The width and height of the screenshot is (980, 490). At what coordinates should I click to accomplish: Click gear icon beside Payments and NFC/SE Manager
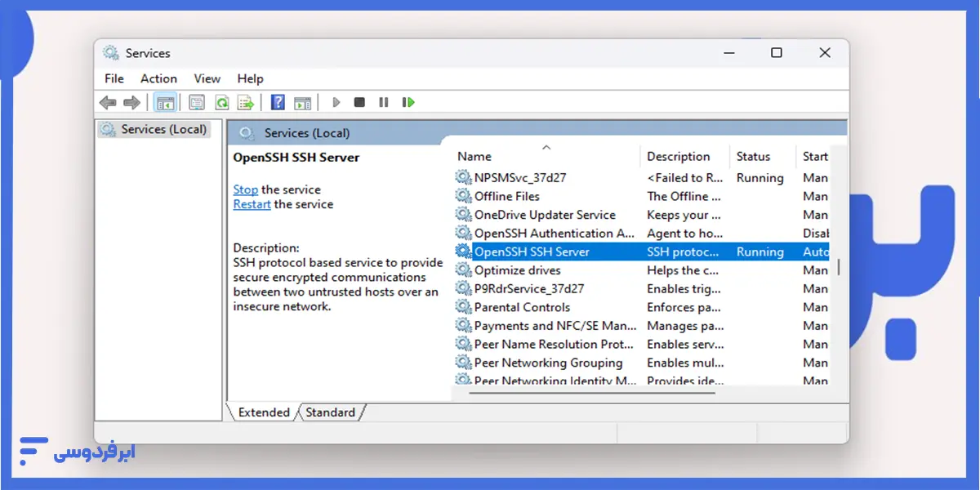click(463, 326)
